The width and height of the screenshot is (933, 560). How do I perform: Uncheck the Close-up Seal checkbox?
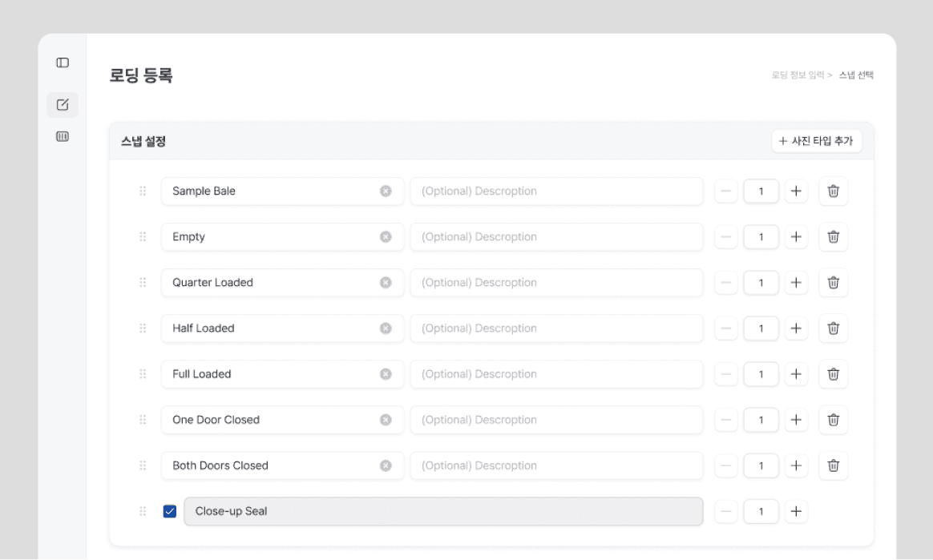[170, 511]
